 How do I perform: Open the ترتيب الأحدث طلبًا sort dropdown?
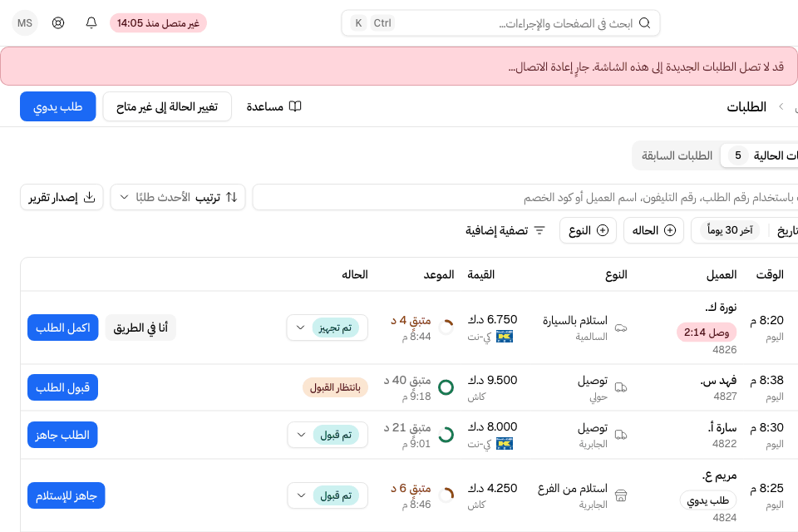(x=178, y=197)
